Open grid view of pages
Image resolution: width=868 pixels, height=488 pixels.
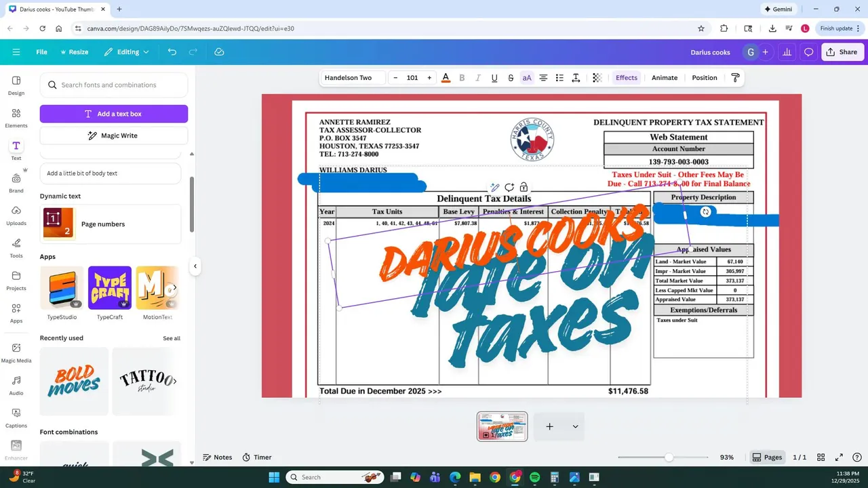click(821, 457)
